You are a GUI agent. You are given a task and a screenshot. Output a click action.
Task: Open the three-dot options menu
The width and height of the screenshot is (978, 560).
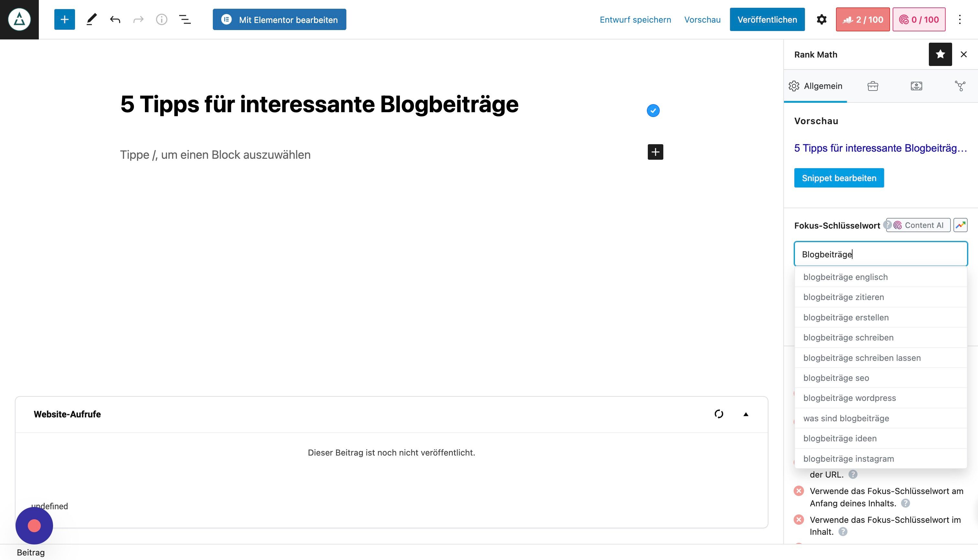(960, 20)
